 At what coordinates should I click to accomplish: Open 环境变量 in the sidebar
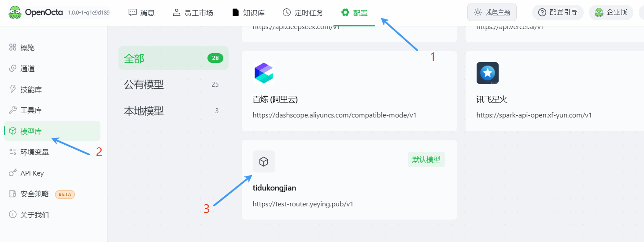tap(52, 152)
